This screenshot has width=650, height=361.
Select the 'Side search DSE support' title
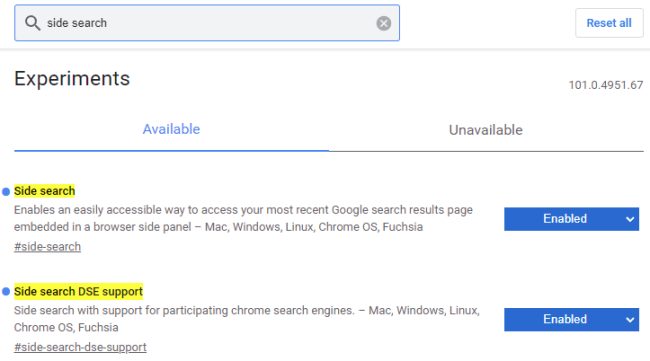tap(78, 291)
